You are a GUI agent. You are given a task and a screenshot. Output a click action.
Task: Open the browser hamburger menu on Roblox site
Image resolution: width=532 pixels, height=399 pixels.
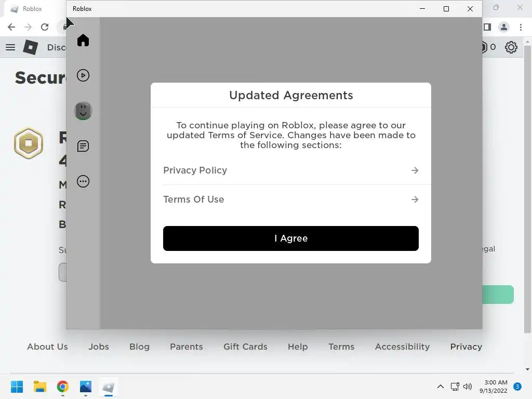(10, 47)
